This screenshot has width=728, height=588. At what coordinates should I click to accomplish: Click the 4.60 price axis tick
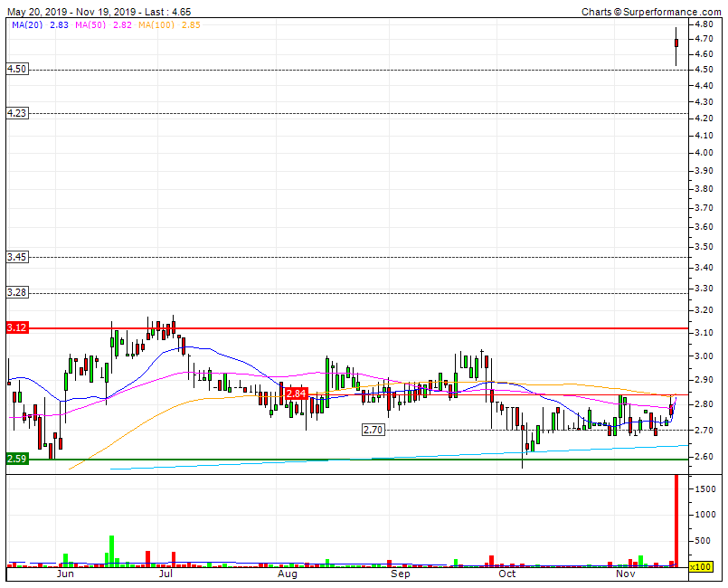(704, 54)
